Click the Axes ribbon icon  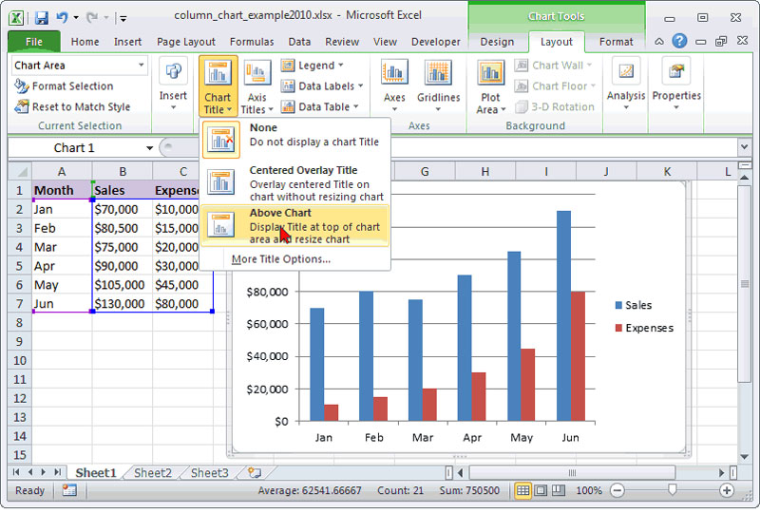(x=394, y=73)
